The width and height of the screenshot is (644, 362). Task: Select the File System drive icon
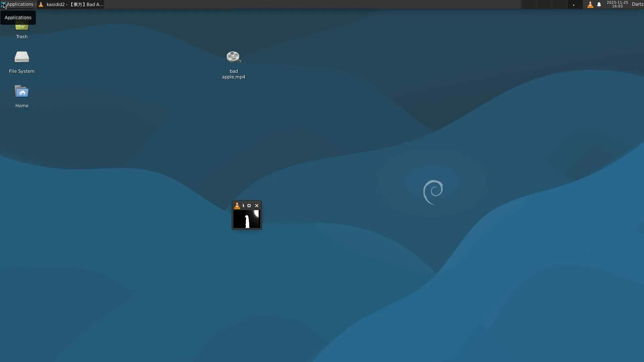pyautogui.click(x=21, y=58)
